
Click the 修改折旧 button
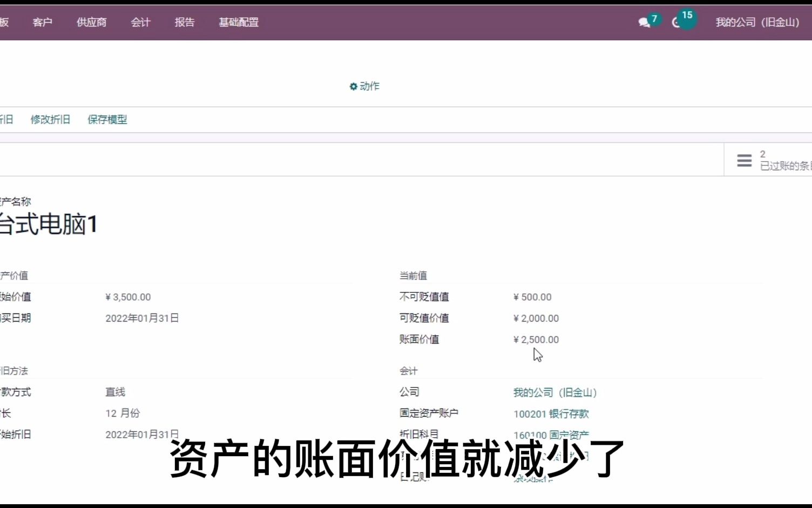click(x=50, y=119)
